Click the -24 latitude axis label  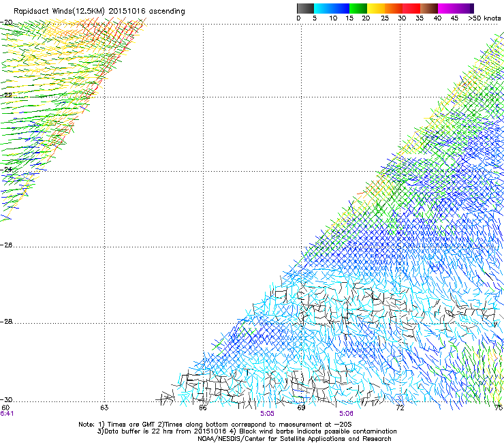click(6, 169)
